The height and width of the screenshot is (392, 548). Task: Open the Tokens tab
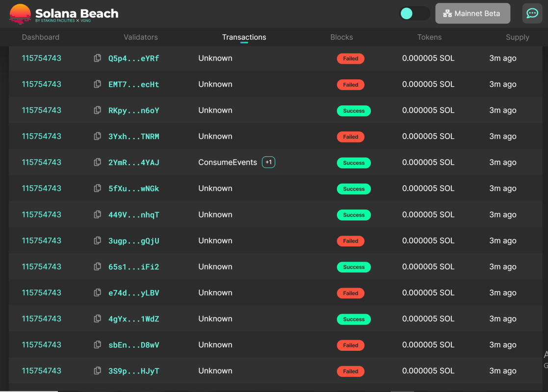click(429, 37)
